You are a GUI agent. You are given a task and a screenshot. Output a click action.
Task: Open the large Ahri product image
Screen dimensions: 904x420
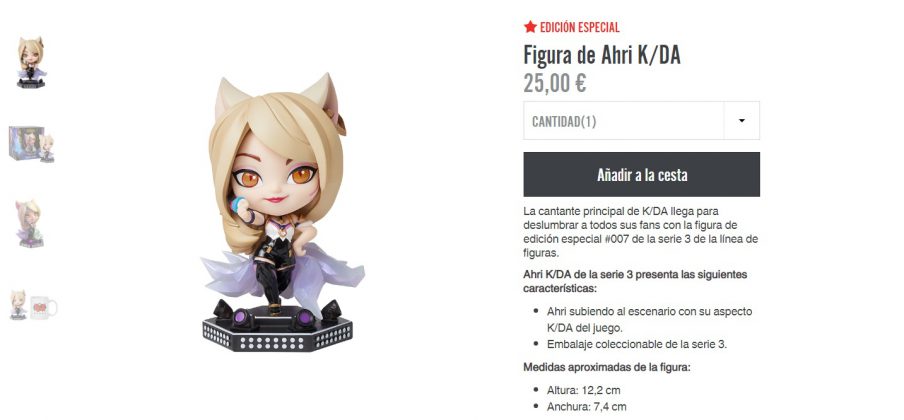tap(282, 212)
